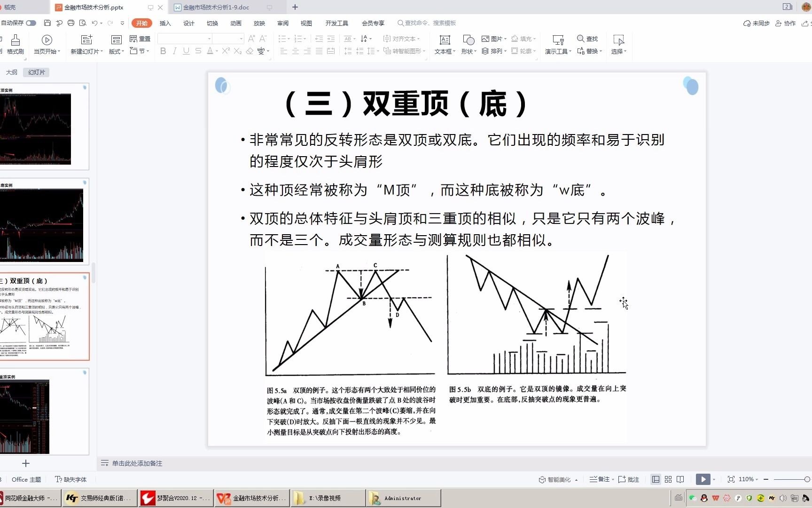This screenshot has width=812, height=508.
Task: Click the zoom out minus button
Action: 766,479
